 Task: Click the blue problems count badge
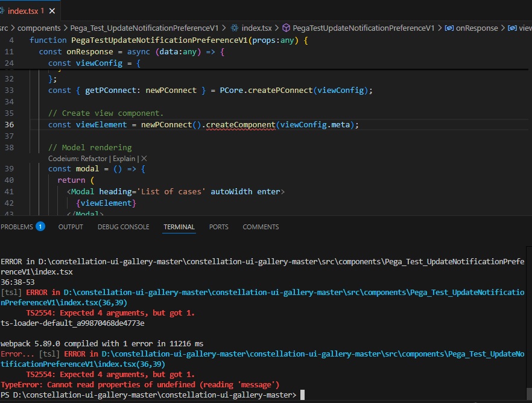[x=40, y=227]
